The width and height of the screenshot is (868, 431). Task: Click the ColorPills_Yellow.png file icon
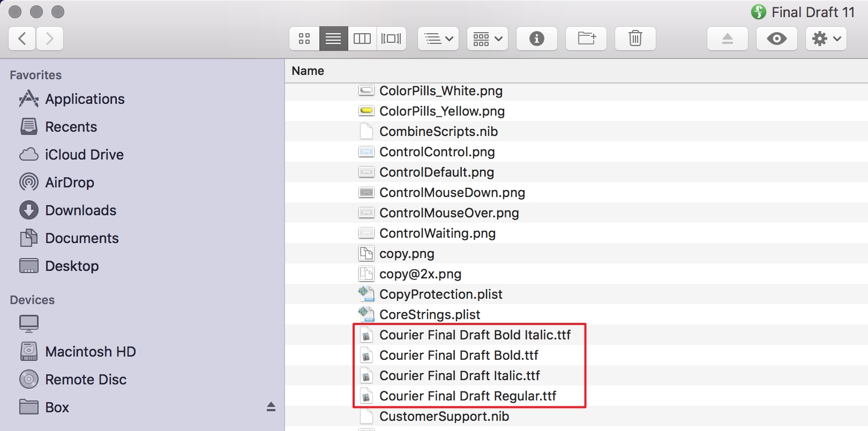click(x=366, y=111)
